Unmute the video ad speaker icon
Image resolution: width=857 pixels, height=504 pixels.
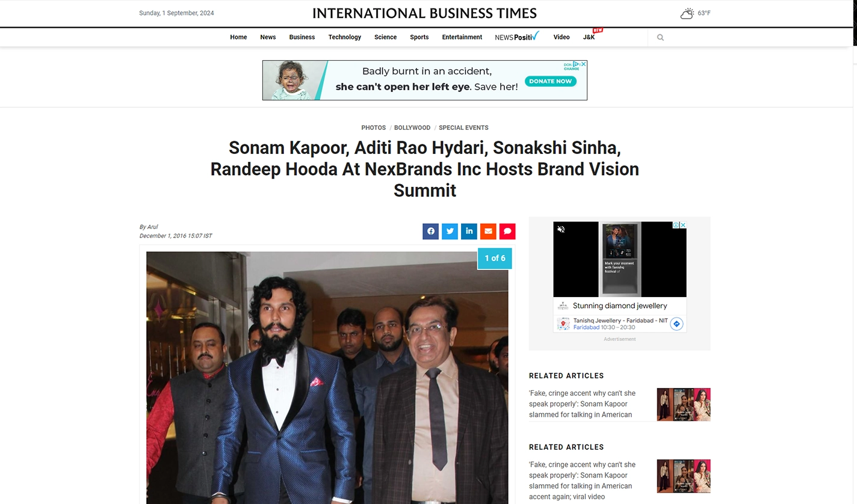(561, 229)
